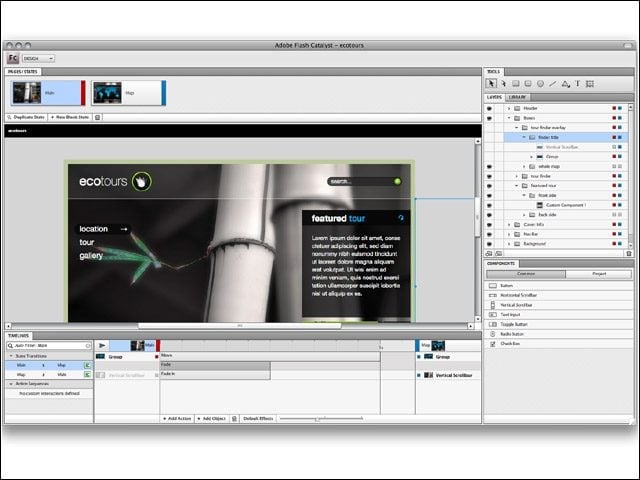Click new layer icon in Layers panel
Screen dimensions: 640x480
click(489, 253)
